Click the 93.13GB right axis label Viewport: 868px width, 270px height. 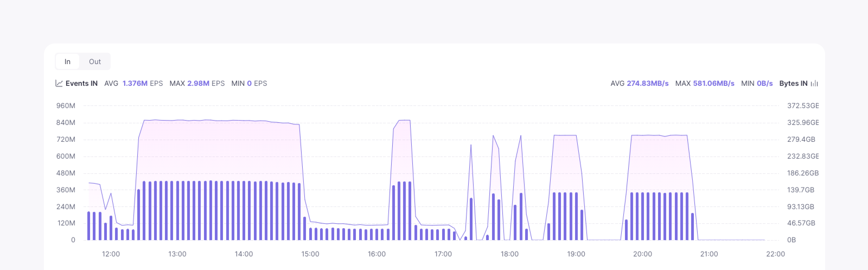[801, 206]
